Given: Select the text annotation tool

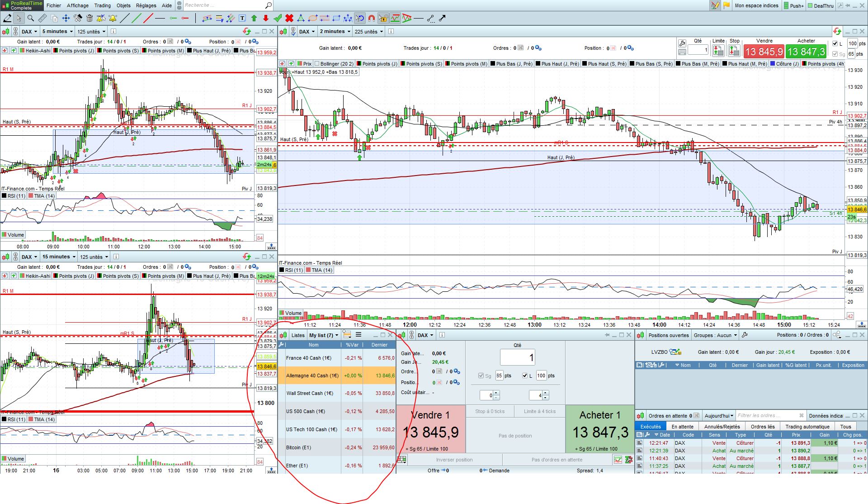Looking at the screenshot, I should point(242,19).
